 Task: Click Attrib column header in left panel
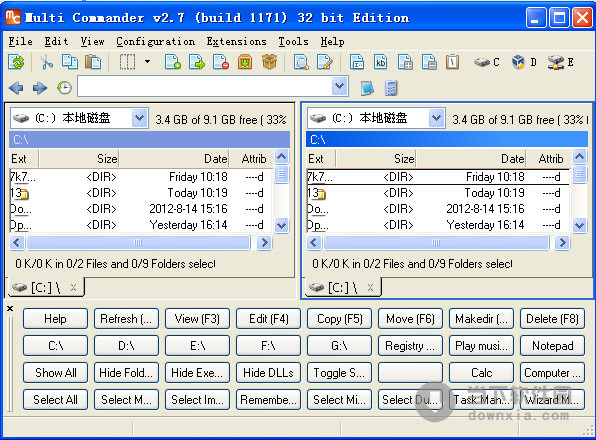(x=251, y=158)
